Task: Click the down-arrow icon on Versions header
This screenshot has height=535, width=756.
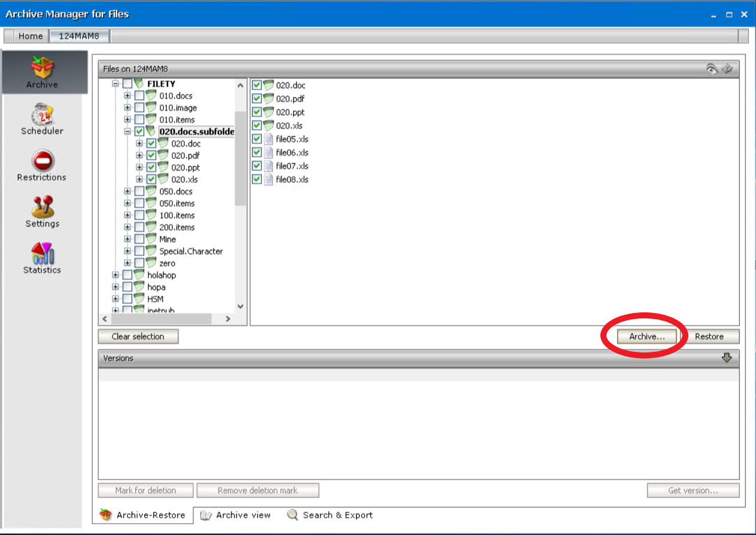Action: [727, 358]
